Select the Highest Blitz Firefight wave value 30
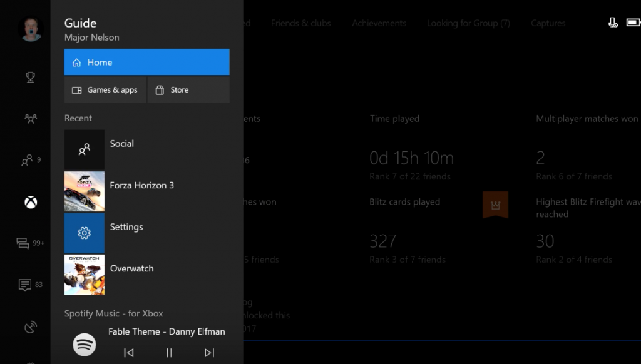Viewport: 641px width, 364px height. (545, 241)
